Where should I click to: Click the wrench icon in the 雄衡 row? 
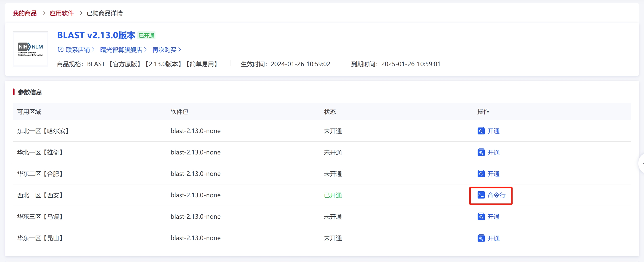point(481,152)
